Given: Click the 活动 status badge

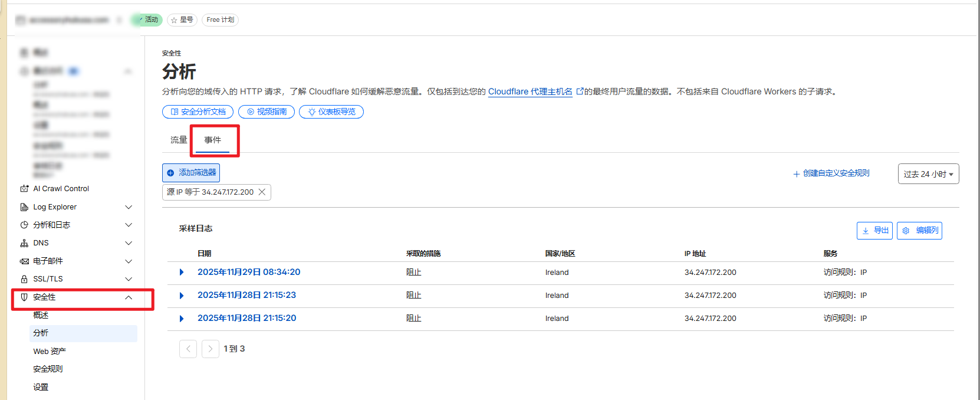Looking at the screenshot, I should pos(147,20).
